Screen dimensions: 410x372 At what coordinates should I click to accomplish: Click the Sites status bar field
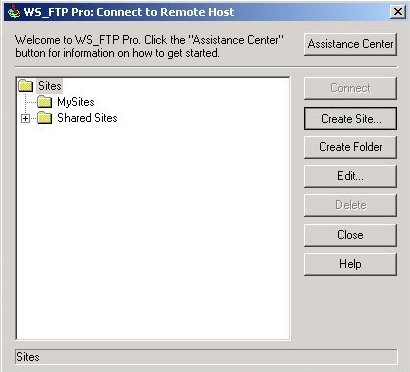coord(206,357)
